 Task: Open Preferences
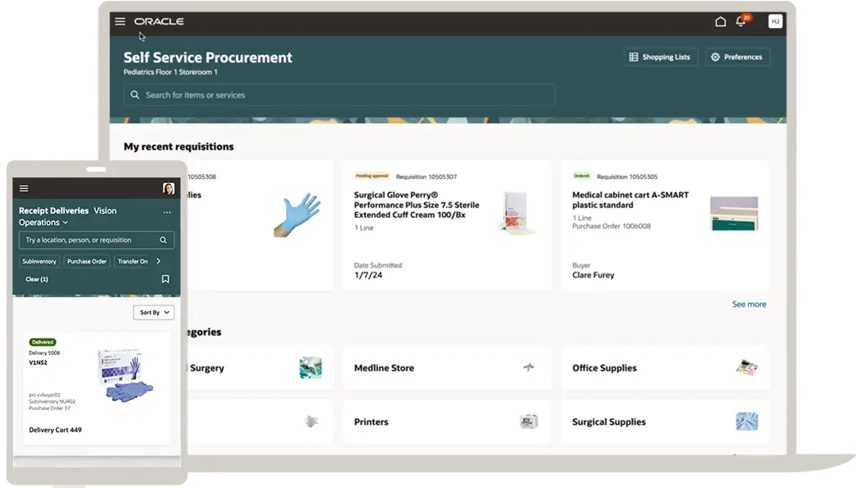737,58
